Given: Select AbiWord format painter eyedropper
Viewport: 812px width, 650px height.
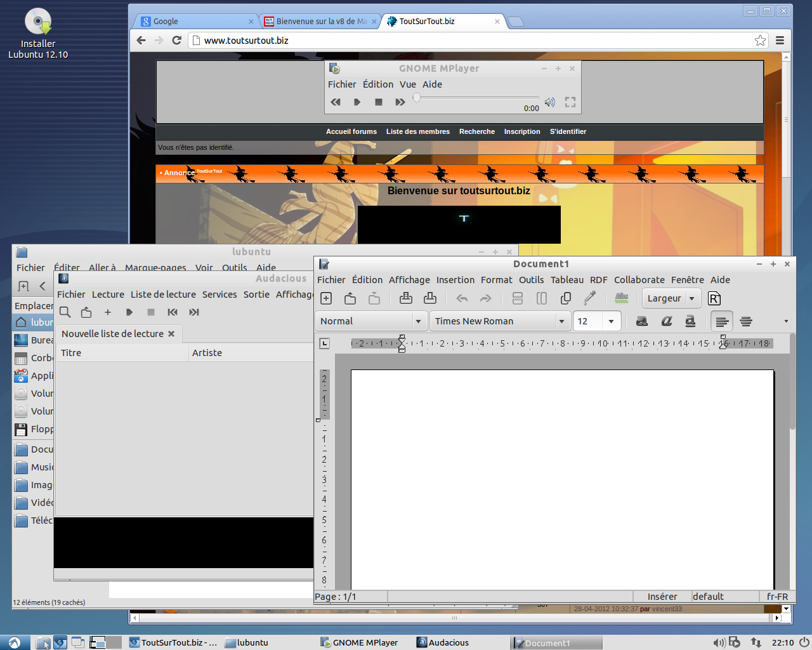Looking at the screenshot, I should pyautogui.click(x=590, y=298).
